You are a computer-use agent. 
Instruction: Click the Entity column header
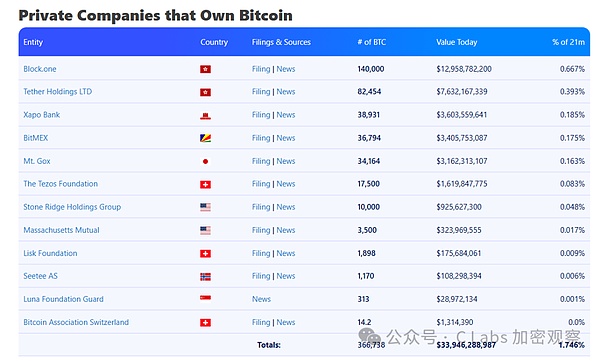click(x=33, y=42)
